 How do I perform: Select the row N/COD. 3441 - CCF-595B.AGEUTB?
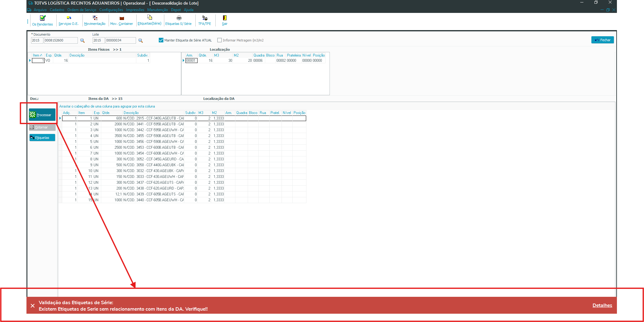184,124
